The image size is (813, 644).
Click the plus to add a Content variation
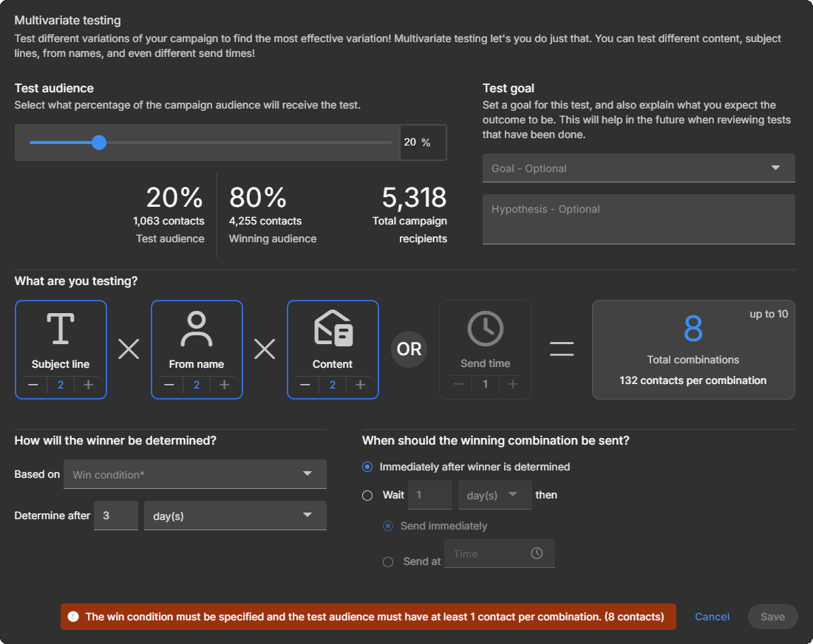(x=360, y=385)
